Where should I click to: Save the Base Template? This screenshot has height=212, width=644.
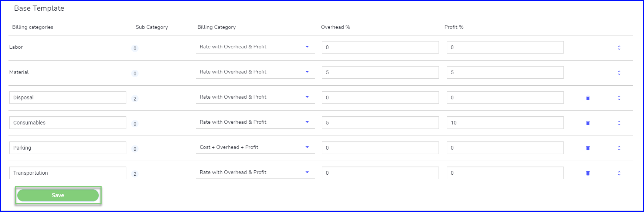click(x=58, y=195)
